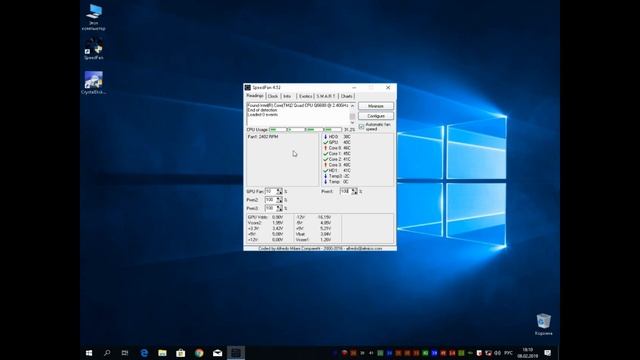Click the Pwm1 speed spinner arrows
The image size is (640, 360).
point(354,191)
